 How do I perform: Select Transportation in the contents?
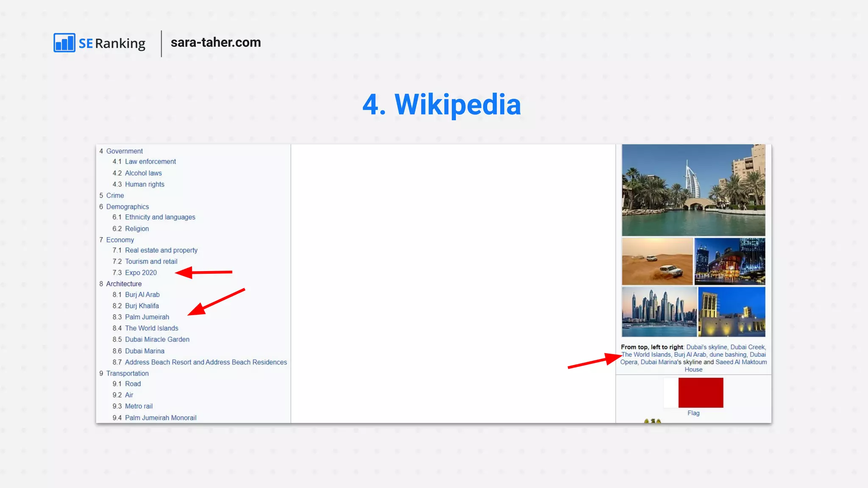(127, 373)
